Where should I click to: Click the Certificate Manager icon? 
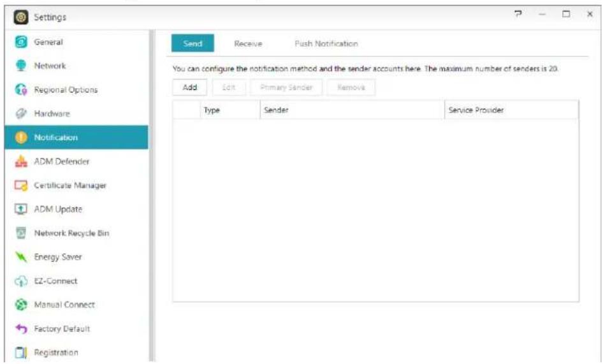[21, 186]
